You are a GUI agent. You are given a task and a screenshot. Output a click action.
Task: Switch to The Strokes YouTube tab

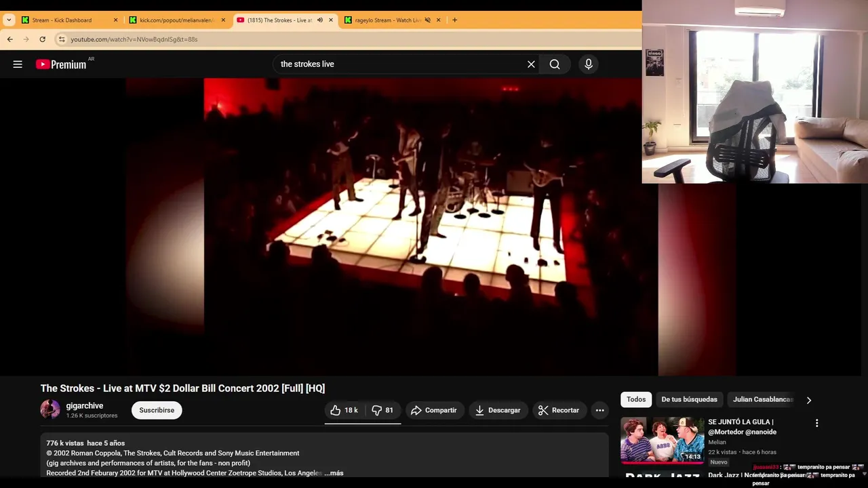279,20
